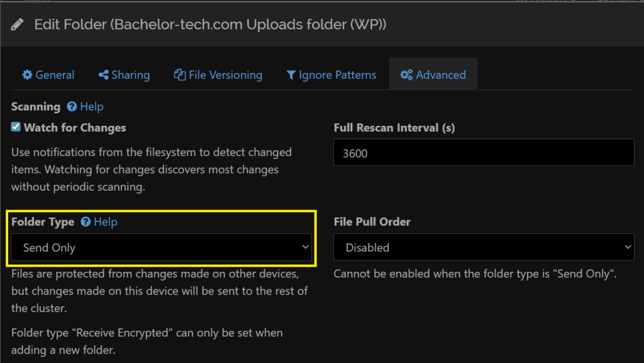Switch to the Sharing tab
Image resolution: width=644 pixels, height=363 pixels.
point(124,74)
